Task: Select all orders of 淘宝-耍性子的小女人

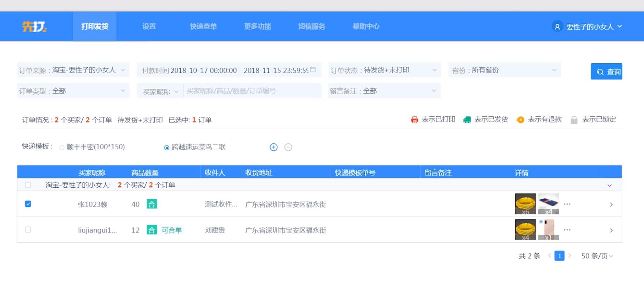Action: 28,185
